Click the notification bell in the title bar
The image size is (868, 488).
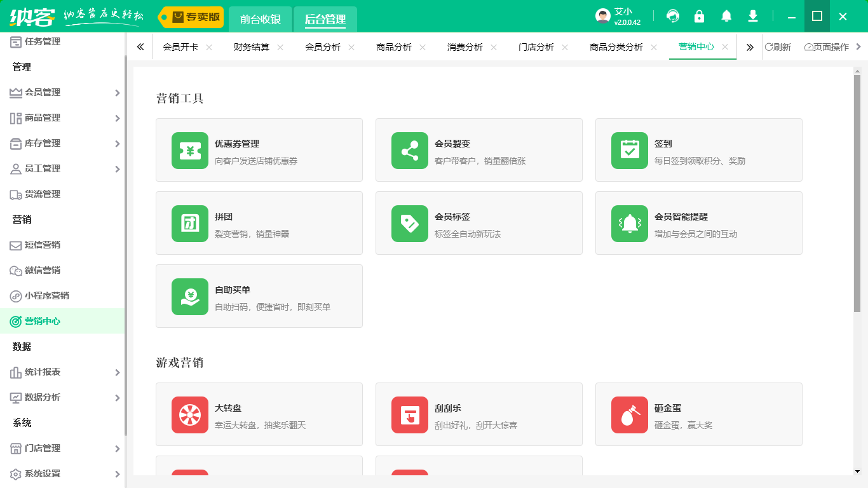pyautogui.click(x=726, y=16)
